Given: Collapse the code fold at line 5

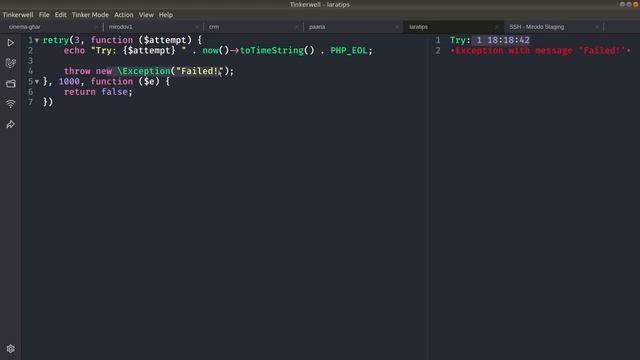Looking at the screenshot, I should pyautogui.click(x=37, y=82).
